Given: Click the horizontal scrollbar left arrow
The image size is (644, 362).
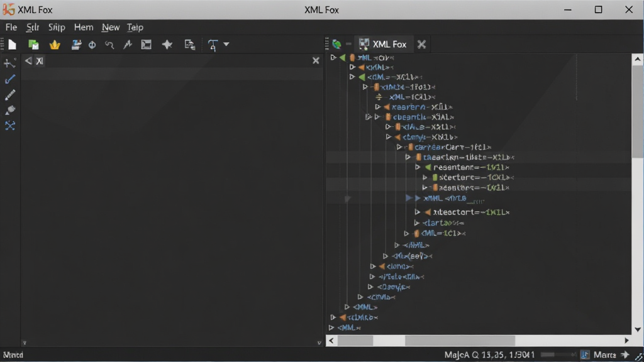Looking at the screenshot, I should point(331,341).
